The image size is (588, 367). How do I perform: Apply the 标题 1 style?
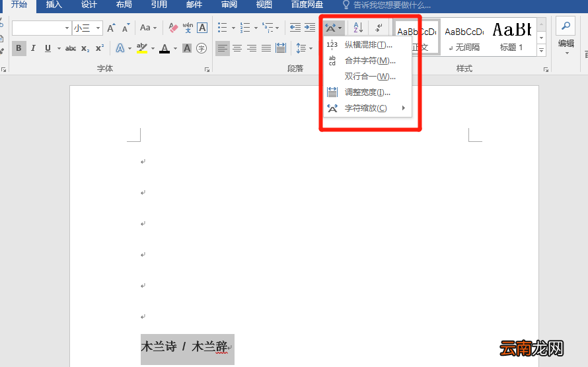(511, 38)
